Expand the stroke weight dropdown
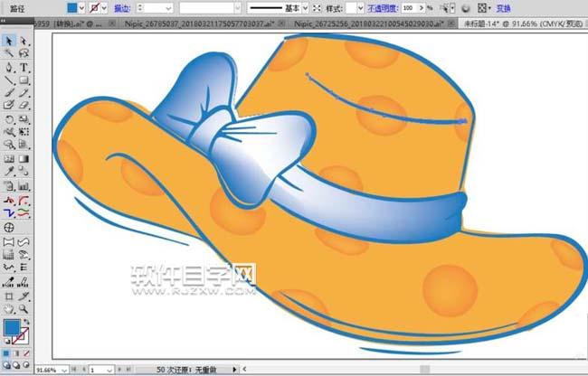The image size is (588, 376). (x=169, y=8)
